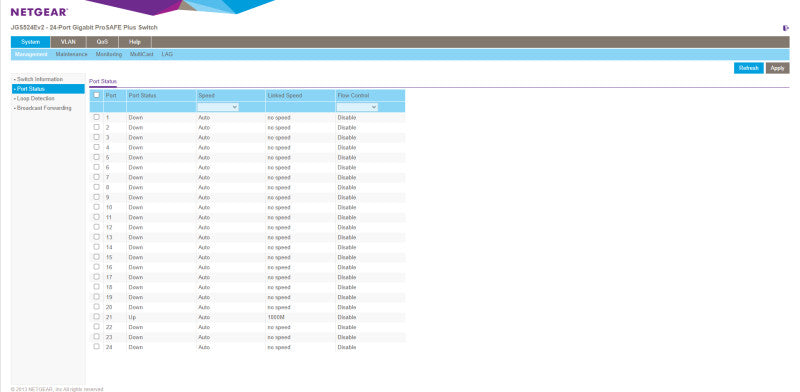
Task: Click 'Down' status in port 22 row
Action: click(136, 327)
